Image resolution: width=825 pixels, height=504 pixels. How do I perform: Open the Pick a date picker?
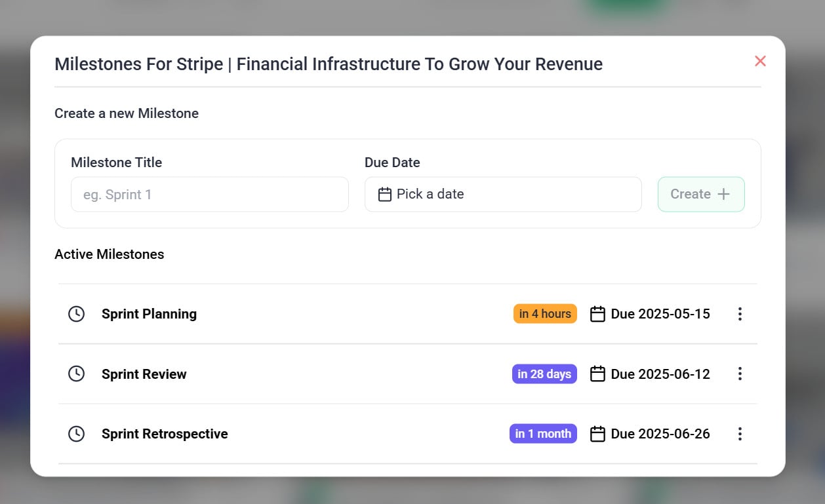click(502, 194)
